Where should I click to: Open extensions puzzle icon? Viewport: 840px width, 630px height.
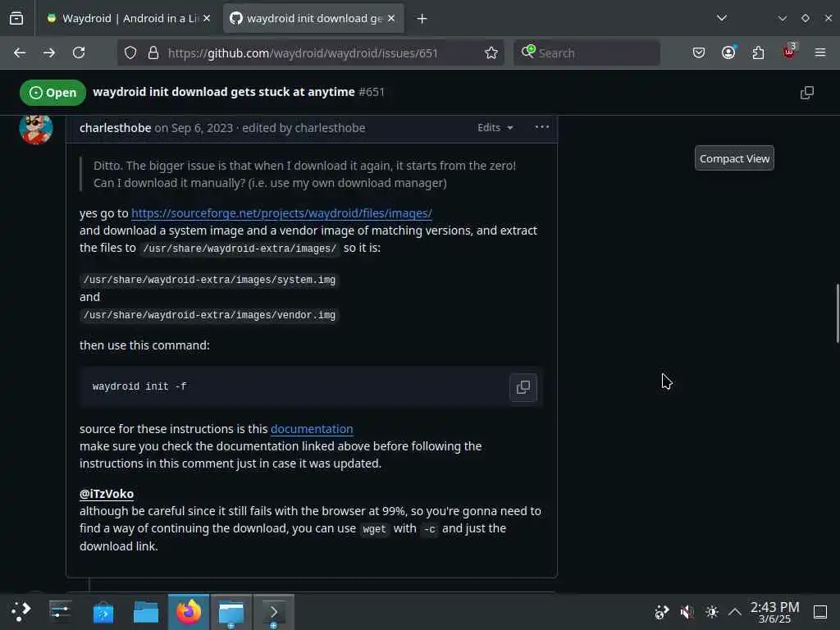(758, 52)
